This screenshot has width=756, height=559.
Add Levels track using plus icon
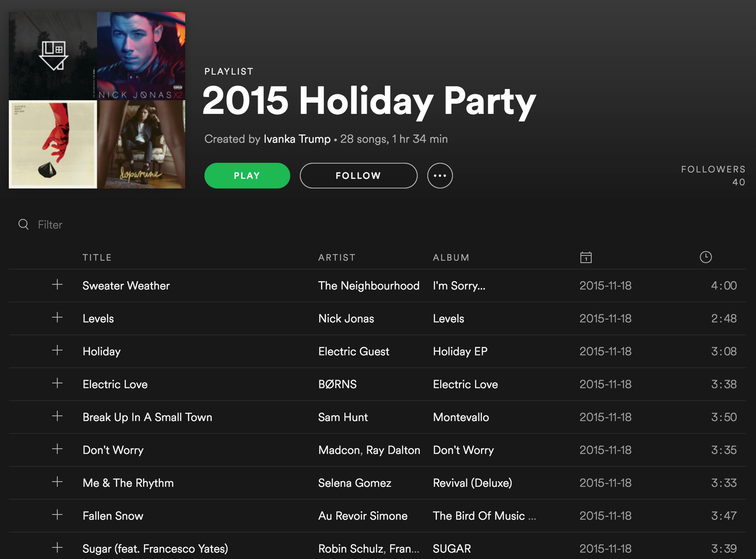click(x=57, y=318)
